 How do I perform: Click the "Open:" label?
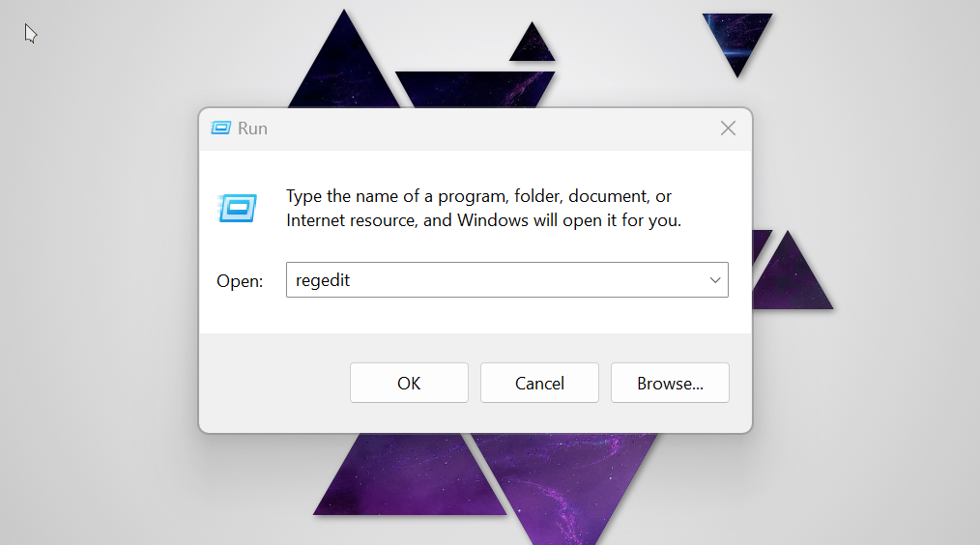(240, 281)
